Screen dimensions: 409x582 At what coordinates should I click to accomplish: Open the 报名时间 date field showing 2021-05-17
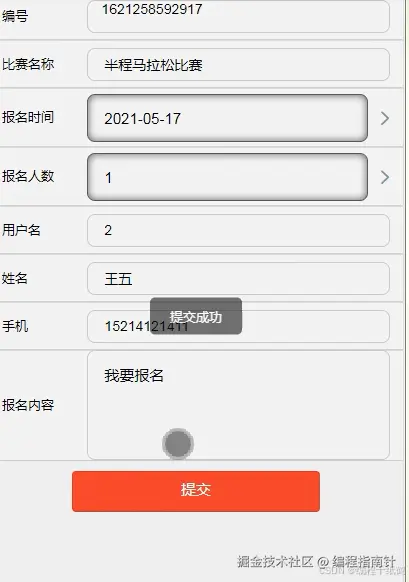227,118
